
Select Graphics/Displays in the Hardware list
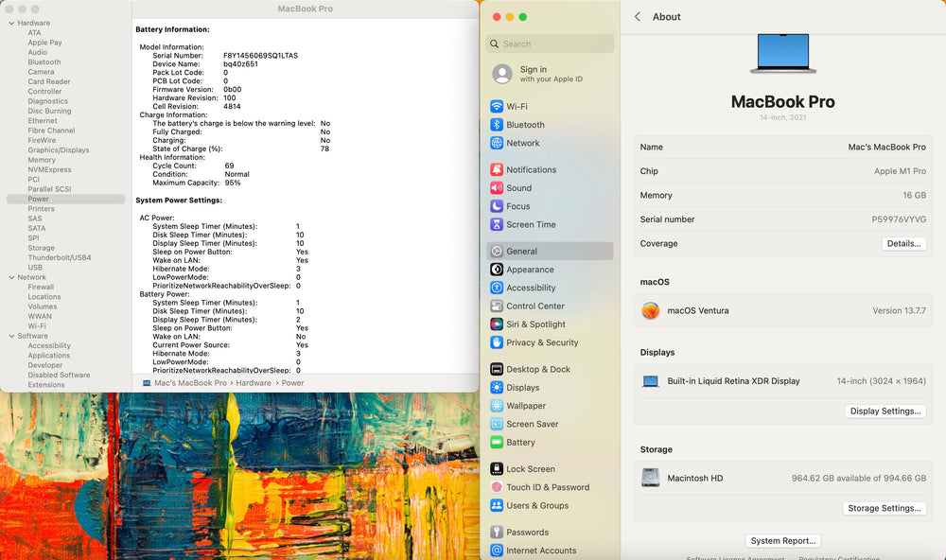(x=58, y=149)
